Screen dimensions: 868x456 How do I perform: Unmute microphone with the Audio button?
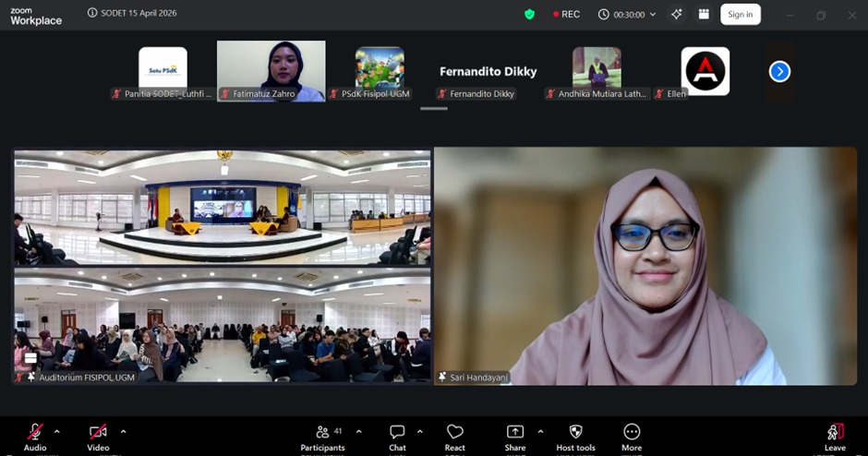[35, 434]
